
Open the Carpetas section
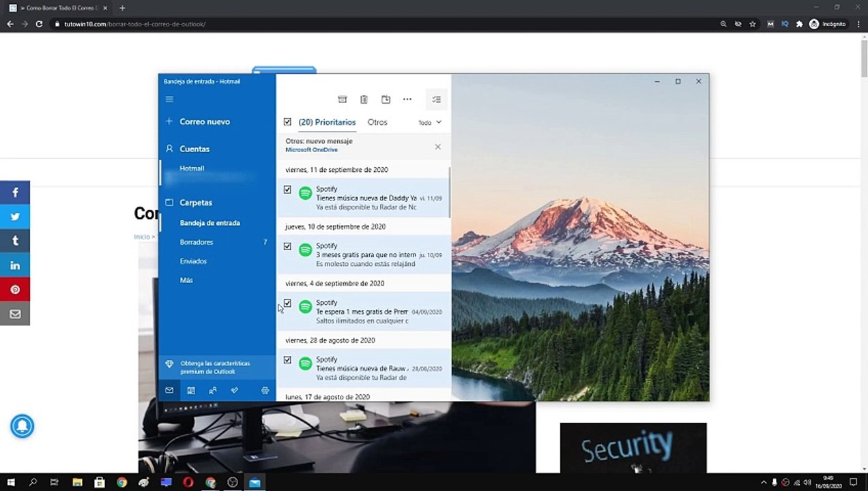click(x=196, y=203)
